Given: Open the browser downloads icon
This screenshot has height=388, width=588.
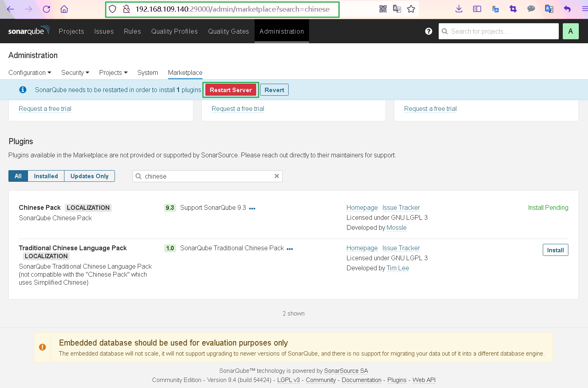Looking at the screenshot, I should pyautogui.click(x=459, y=9).
